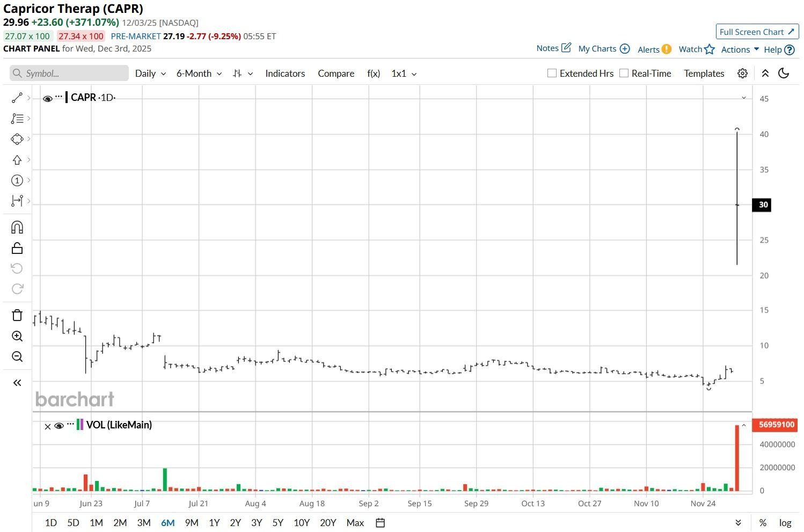Add CAPR to Watch list

tap(697, 49)
